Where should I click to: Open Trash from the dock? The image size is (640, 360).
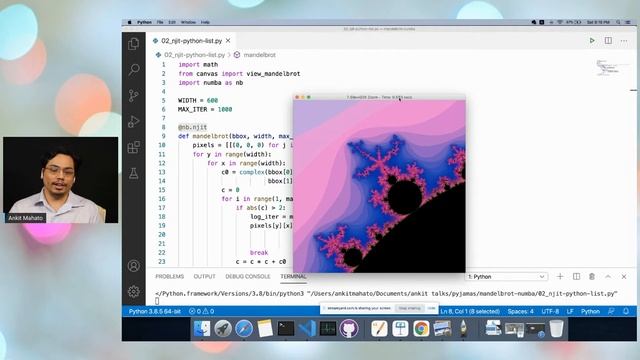click(x=556, y=328)
